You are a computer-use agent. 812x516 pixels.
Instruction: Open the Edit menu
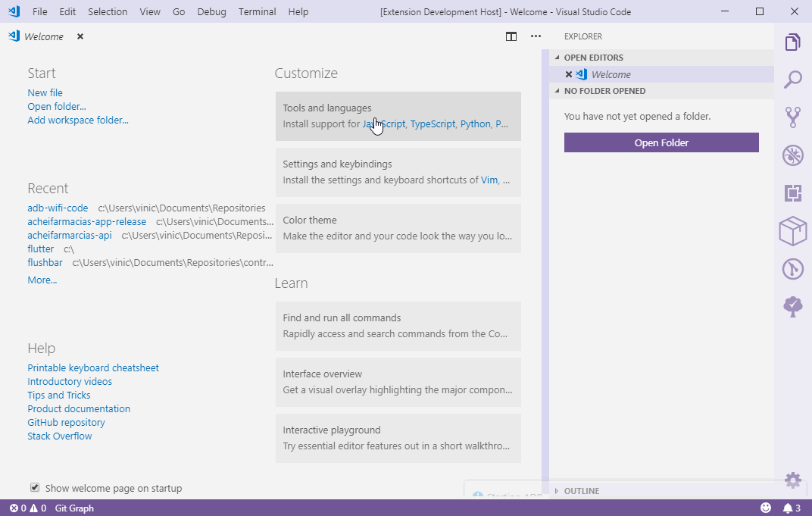(x=67, y=11)
